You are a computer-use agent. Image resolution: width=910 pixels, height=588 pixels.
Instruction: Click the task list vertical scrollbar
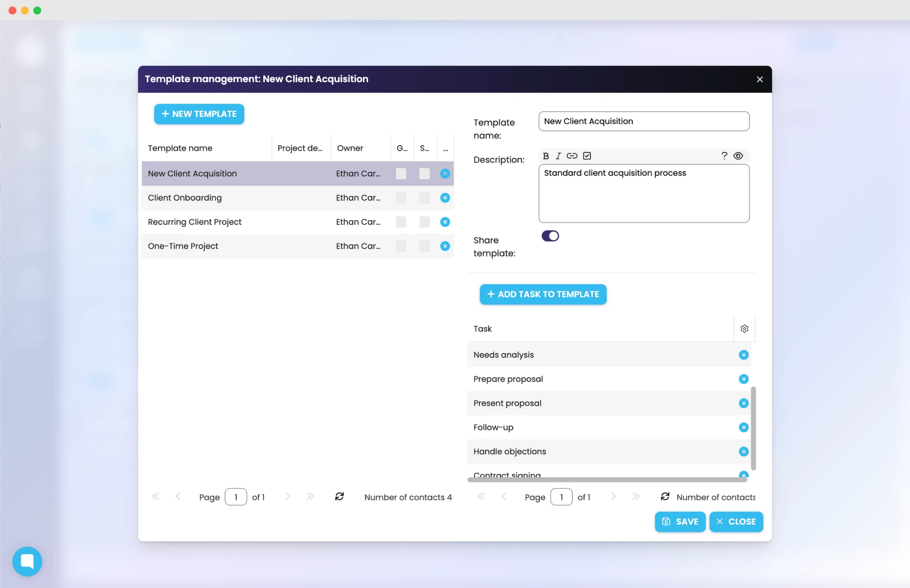[753, 428]
